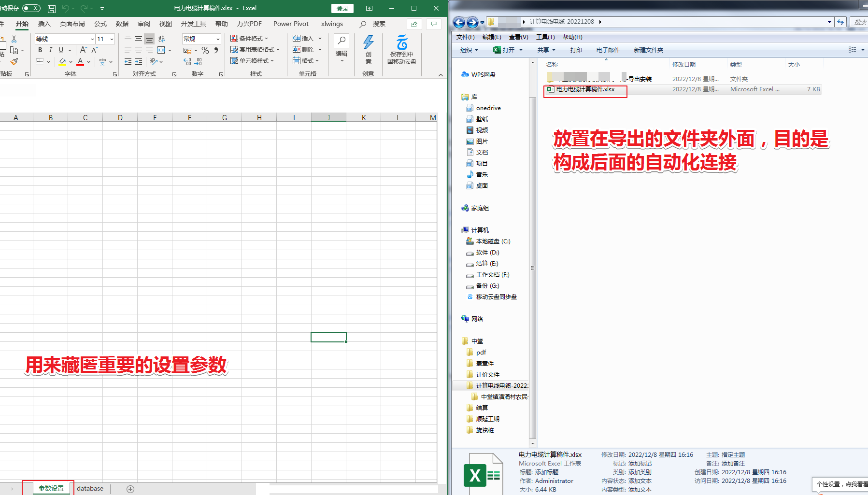Open the pdf folder in the navigation tree

click(476, 353)
